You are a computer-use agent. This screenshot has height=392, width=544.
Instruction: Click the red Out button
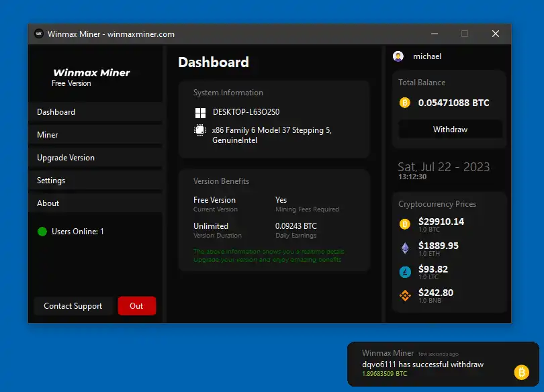tap(137, 306)
